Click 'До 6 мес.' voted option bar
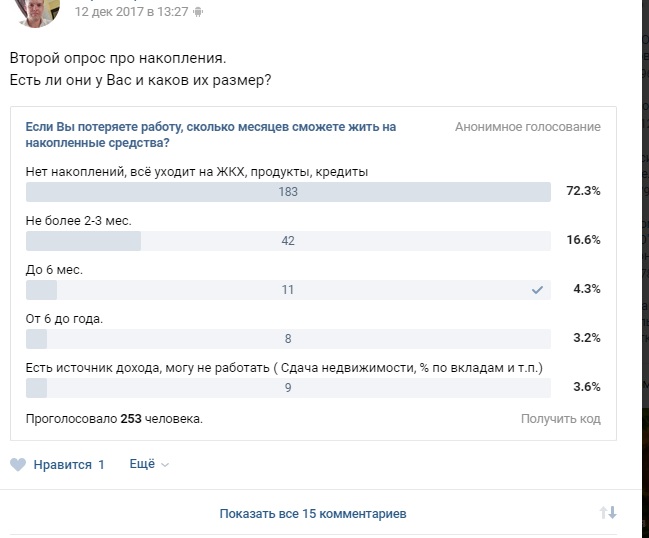 (288, 290)
